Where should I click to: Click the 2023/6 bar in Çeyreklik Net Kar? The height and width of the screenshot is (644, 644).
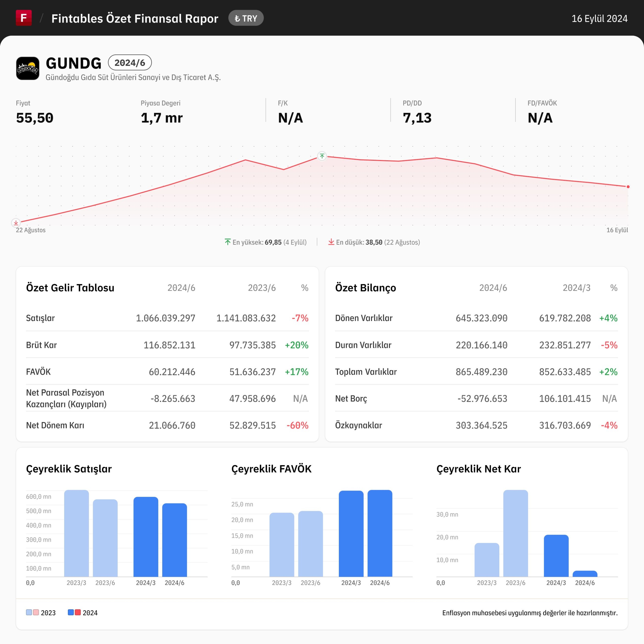[x=515, y=533]
